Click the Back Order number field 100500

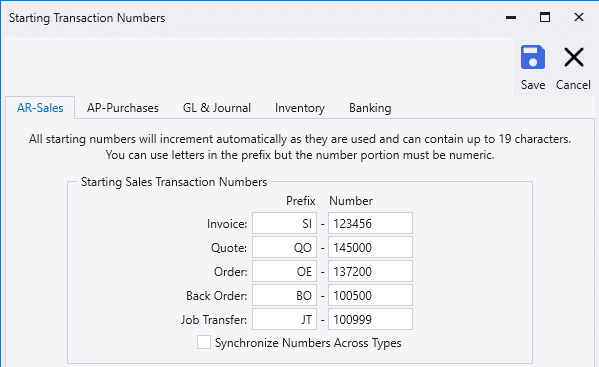point(370,295)
